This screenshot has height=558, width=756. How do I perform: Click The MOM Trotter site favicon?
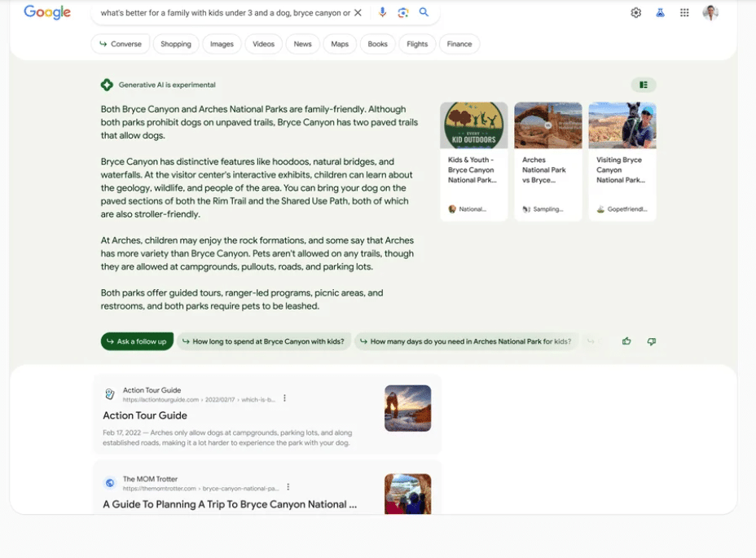[110, 483]
